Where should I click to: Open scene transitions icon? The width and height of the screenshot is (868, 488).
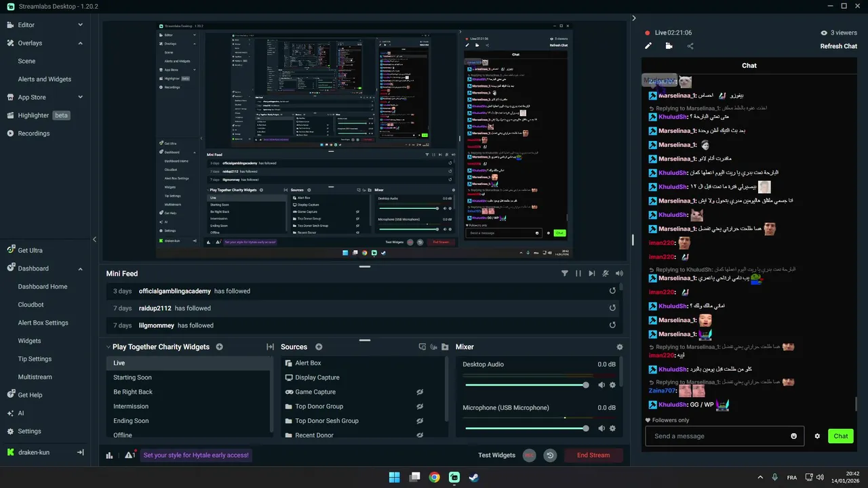(270, 347)
